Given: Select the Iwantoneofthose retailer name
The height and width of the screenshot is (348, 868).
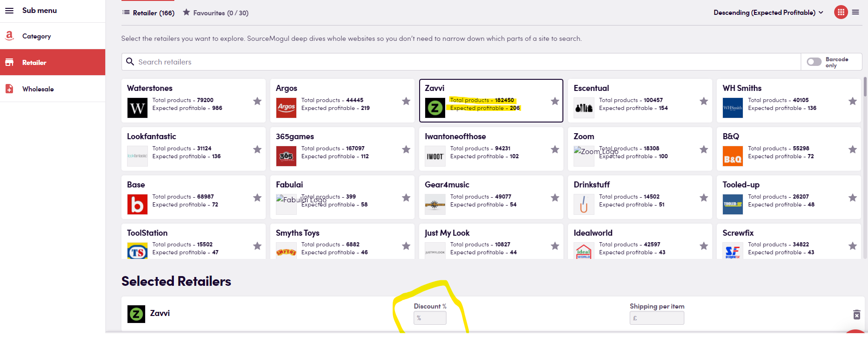Looking at the screenshot, I should [x=455, y=136].
